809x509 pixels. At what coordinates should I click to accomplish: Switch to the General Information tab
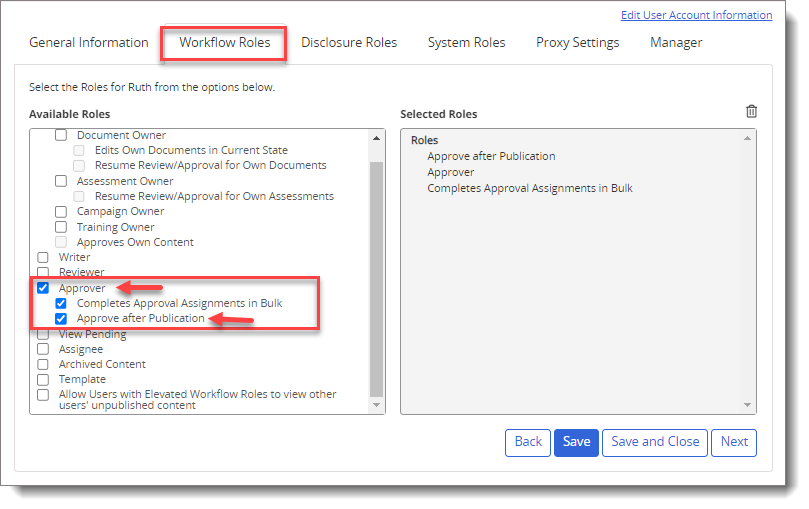coord(89,43)
